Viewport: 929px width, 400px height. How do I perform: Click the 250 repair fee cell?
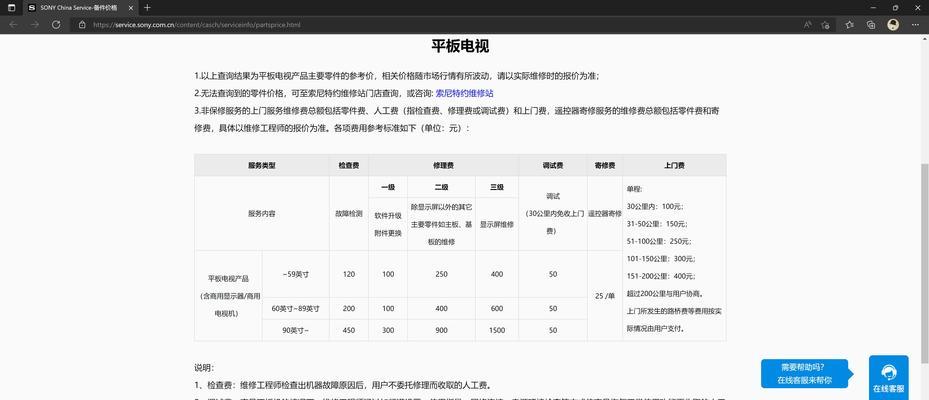tap(441, 274)
